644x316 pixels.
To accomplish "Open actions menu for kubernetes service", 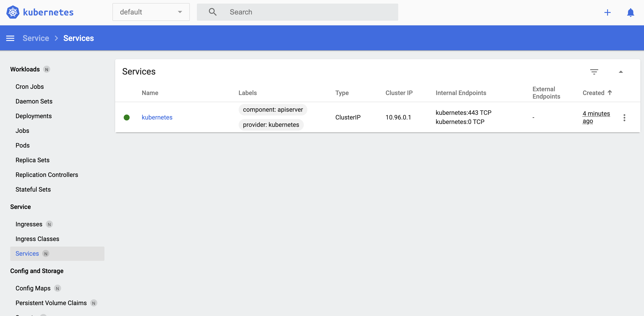I will pyautogui.click(x=624, y=118).
